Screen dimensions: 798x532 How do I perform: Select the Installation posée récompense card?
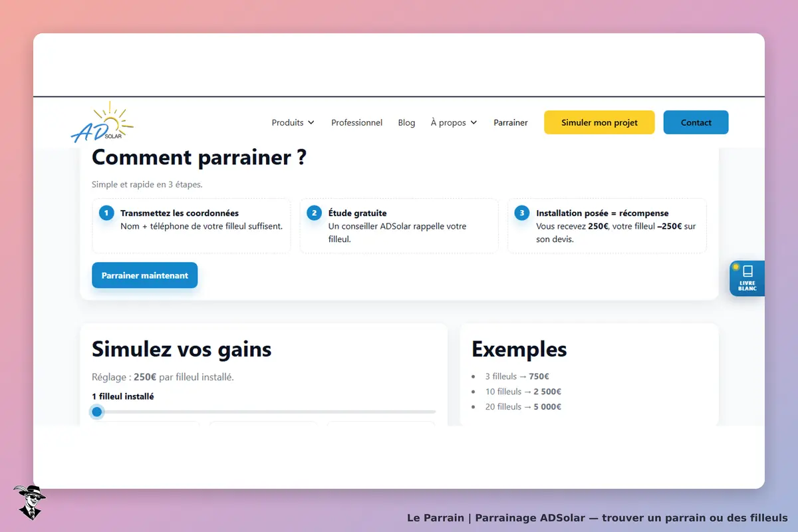click(x=607, y=226)
